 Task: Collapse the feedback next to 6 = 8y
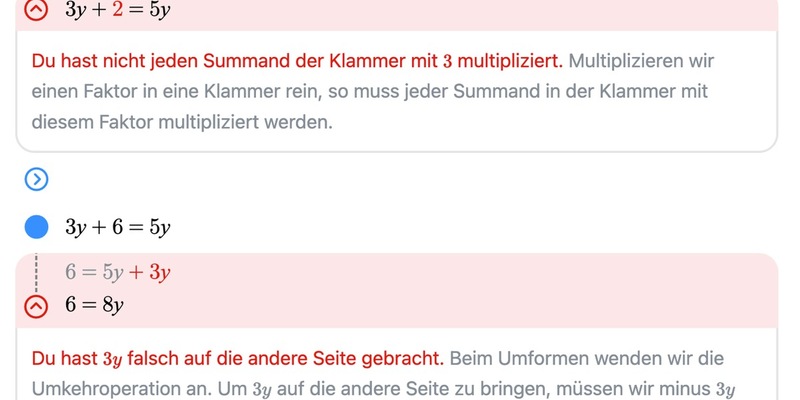[x=36, y=305]
